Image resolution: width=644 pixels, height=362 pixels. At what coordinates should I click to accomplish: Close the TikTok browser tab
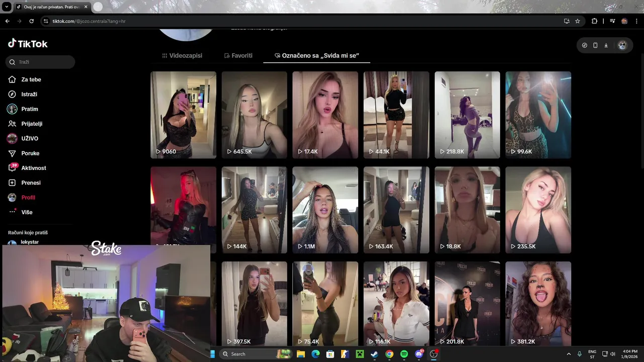click(x=86, y=7)
